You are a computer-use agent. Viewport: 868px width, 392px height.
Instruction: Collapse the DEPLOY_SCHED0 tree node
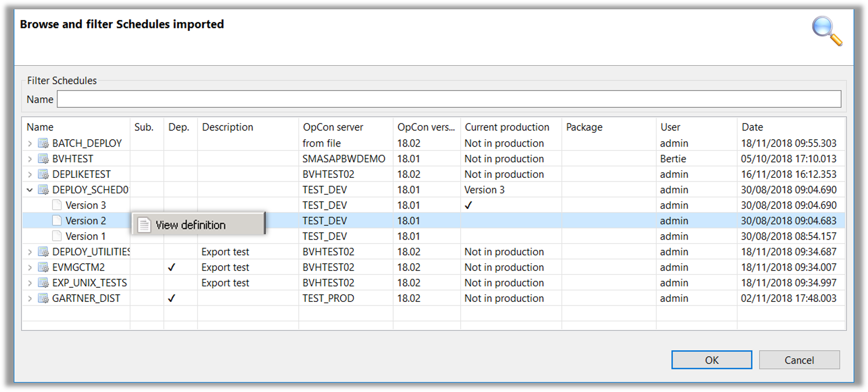coord(30,190)
